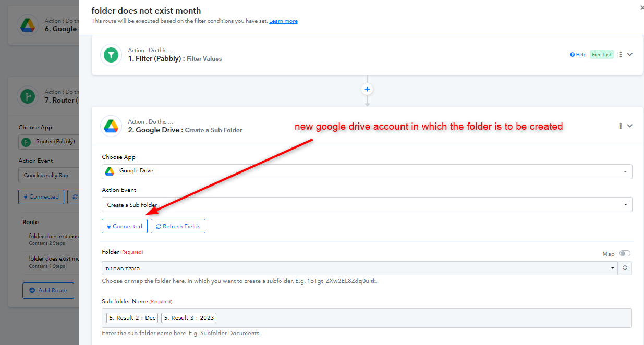The image size is (644, 345).
Task: Click the '2. Google Drive : Create a Sub Folder' title
Action: tap(185, 130)
